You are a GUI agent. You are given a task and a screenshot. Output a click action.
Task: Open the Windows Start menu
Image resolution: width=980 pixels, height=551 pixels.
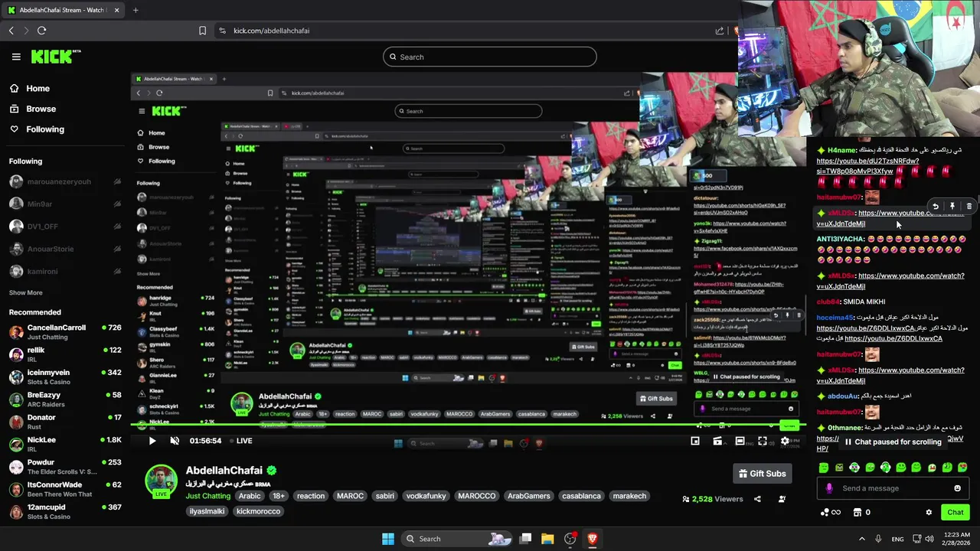point(388,539)
